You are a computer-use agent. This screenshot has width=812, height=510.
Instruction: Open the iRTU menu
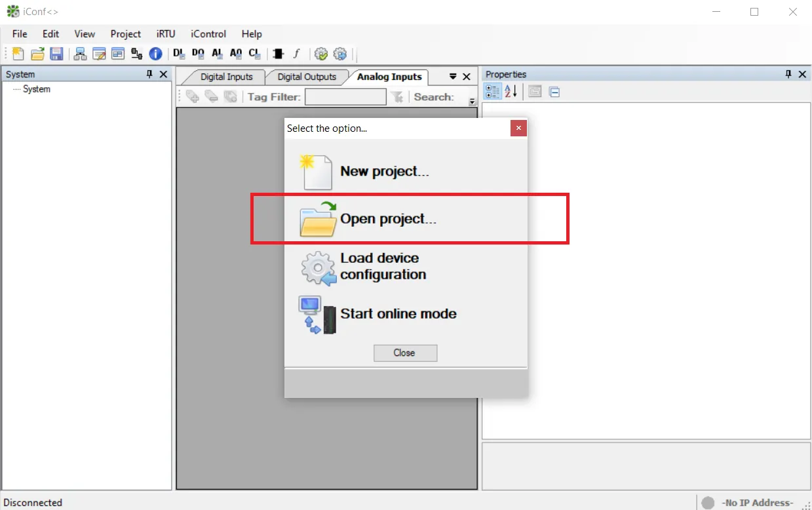(x=166, y=34)
